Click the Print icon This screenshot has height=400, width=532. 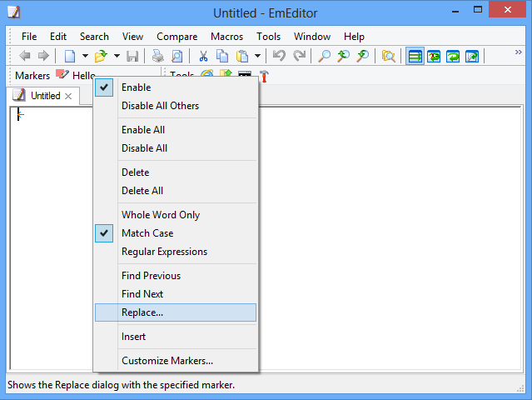click(x=157, y=56)
